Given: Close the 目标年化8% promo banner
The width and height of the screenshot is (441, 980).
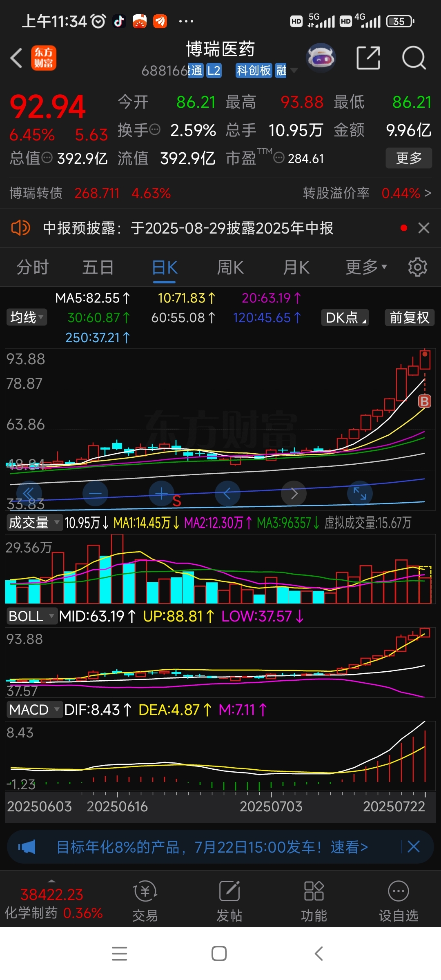Looking at the screenshot, I should click(414, 847).
